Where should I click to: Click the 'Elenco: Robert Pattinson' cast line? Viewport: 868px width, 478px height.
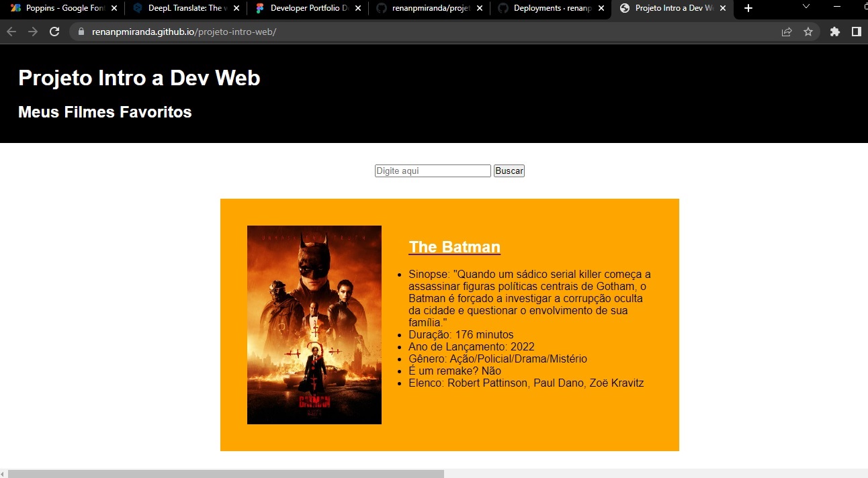tap(526, 383)
